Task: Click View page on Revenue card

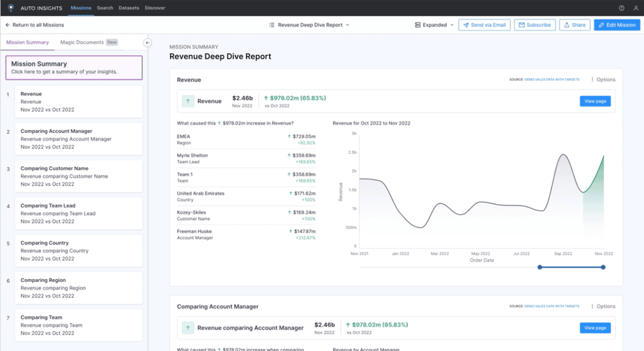Action: pyautogui.click(x=595, y=101)
